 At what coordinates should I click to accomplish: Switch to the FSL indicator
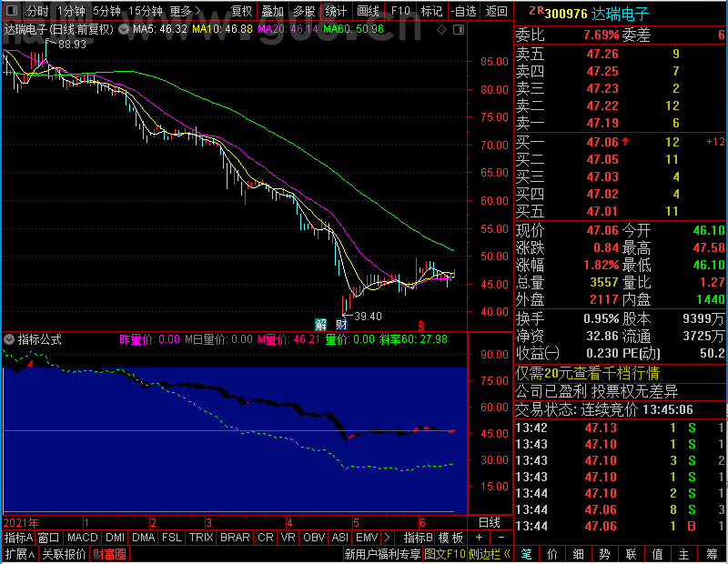pos(172,538)
